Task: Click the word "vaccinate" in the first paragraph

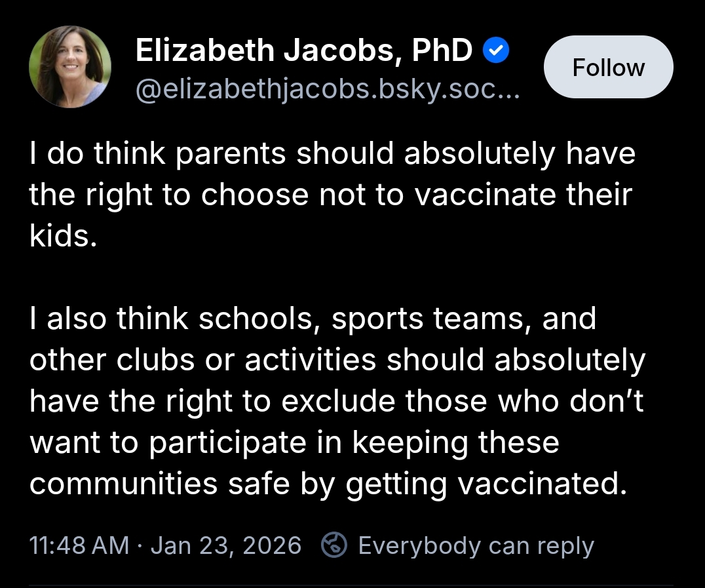Action: [x=497, y=195]
